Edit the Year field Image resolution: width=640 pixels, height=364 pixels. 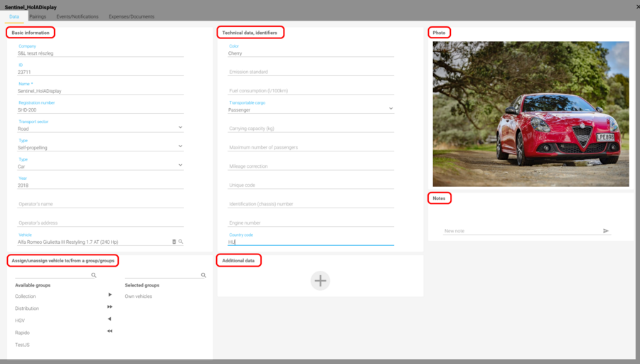click(100, 186)
